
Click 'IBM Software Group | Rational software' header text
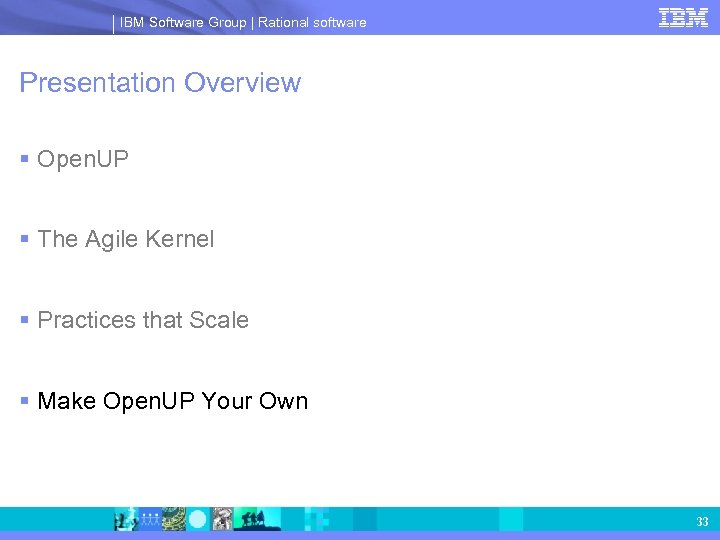tap(243, 22)
